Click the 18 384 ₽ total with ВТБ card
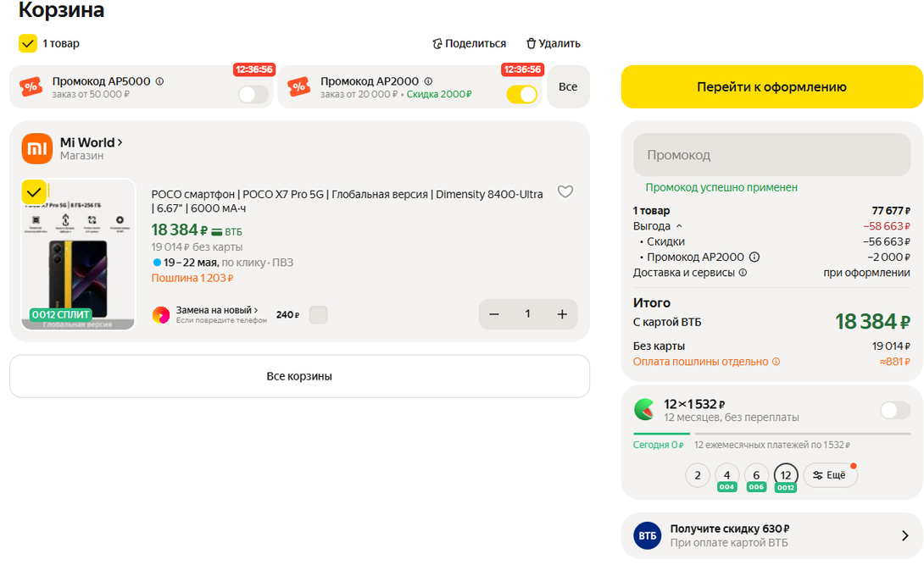924x565 pixels. tap(872, 322)
